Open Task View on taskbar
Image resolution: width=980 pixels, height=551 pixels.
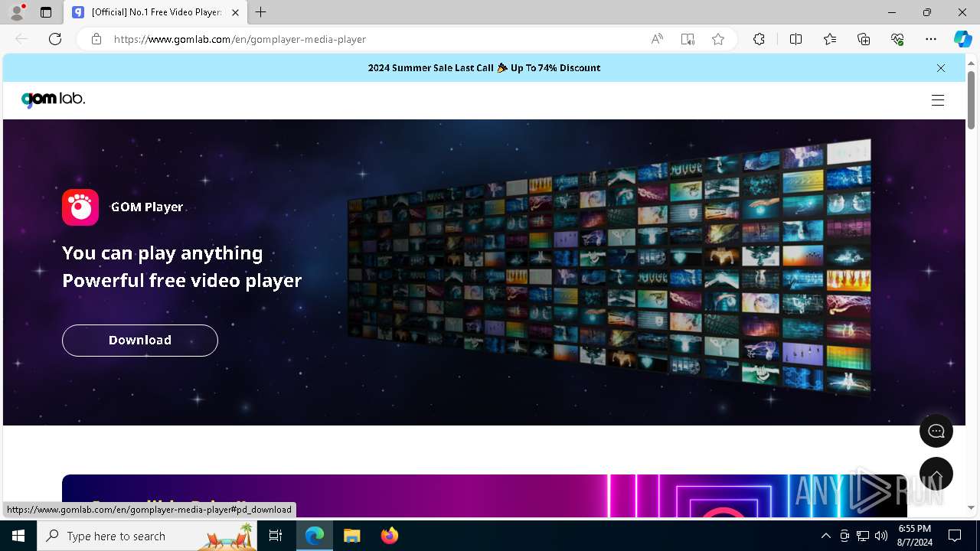click(276, 536)
